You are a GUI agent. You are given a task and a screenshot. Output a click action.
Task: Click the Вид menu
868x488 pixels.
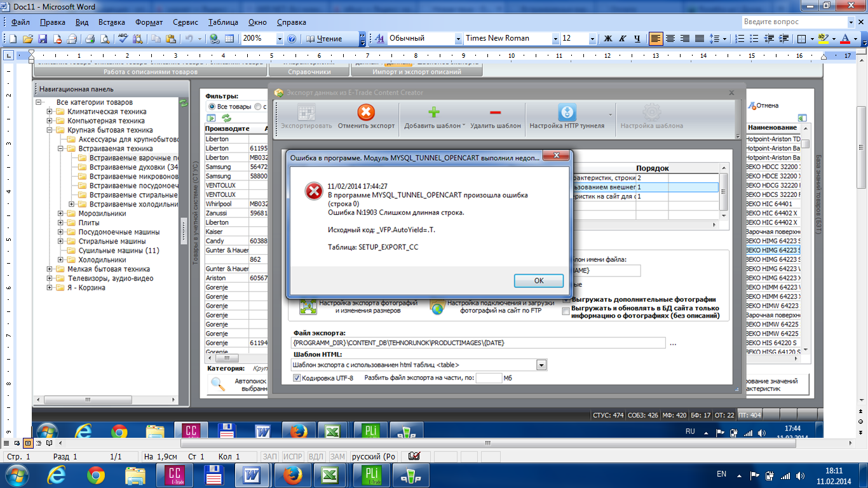(x=82, y=22)
